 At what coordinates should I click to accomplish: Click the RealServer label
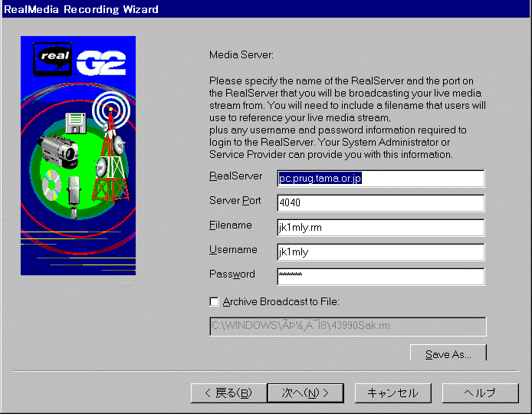(x=236, y=176)
